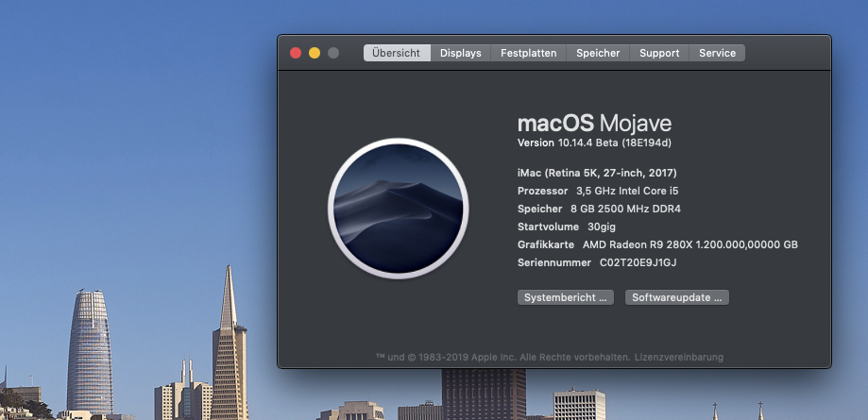Open Softwareupdate from the button
Image resolution: width=868 pixels, height=420 pixels.
pos(677,297)
